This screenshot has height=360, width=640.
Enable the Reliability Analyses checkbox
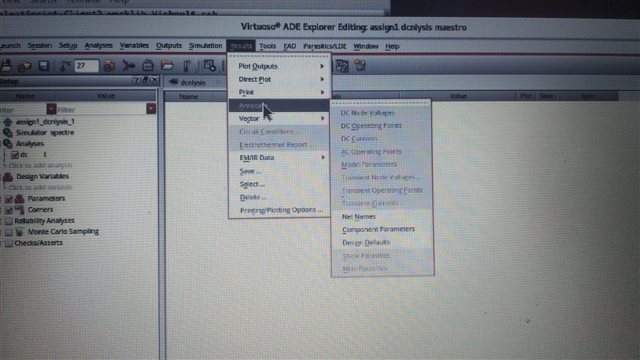point(8,221)
